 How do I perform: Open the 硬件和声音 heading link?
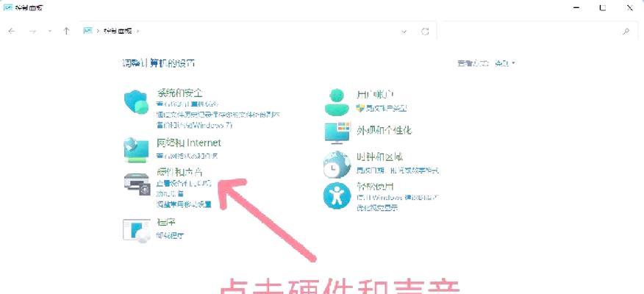pyautogui.click(x=179, y=172)
